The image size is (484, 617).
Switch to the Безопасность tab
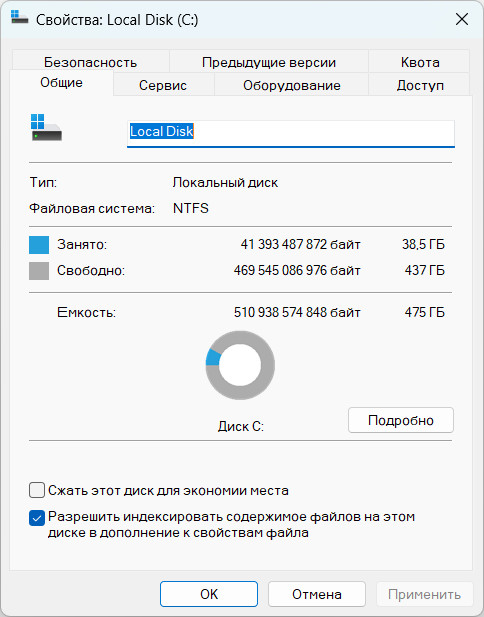pos(91,62)
